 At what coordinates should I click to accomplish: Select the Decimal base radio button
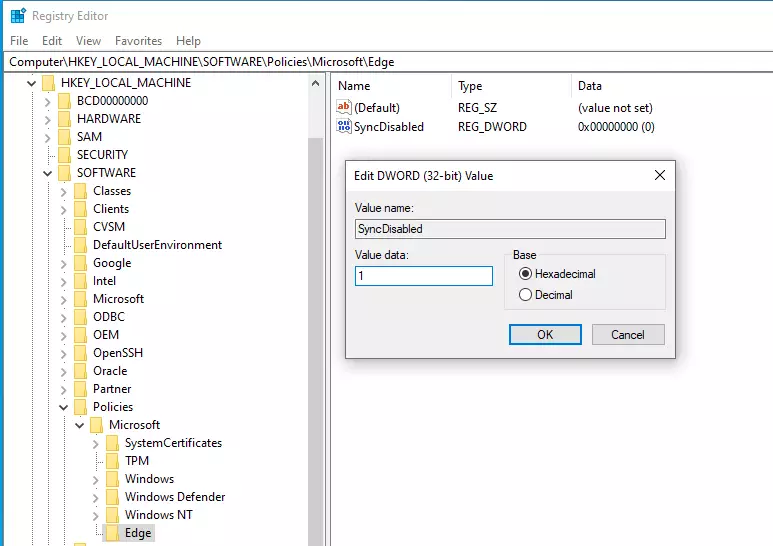pyautogui.click(x=525, y=295)
